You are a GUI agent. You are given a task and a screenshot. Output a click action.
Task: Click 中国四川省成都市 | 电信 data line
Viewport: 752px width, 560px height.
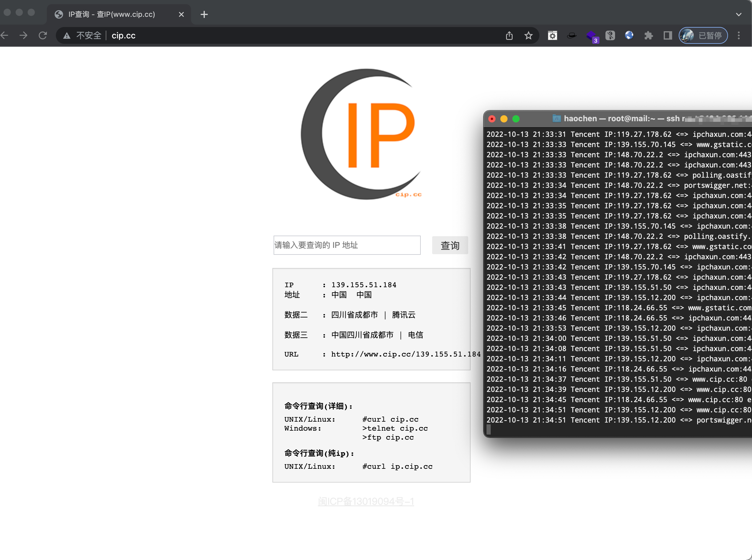[377, 335]
